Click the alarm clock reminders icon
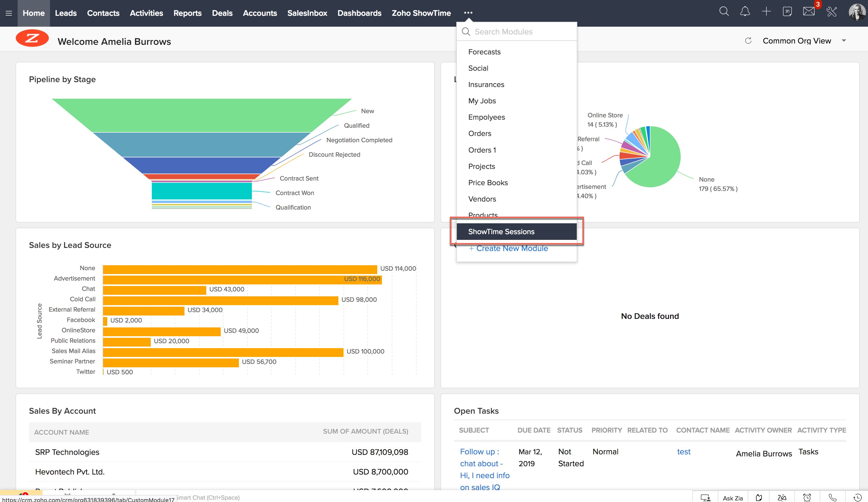 807,498
